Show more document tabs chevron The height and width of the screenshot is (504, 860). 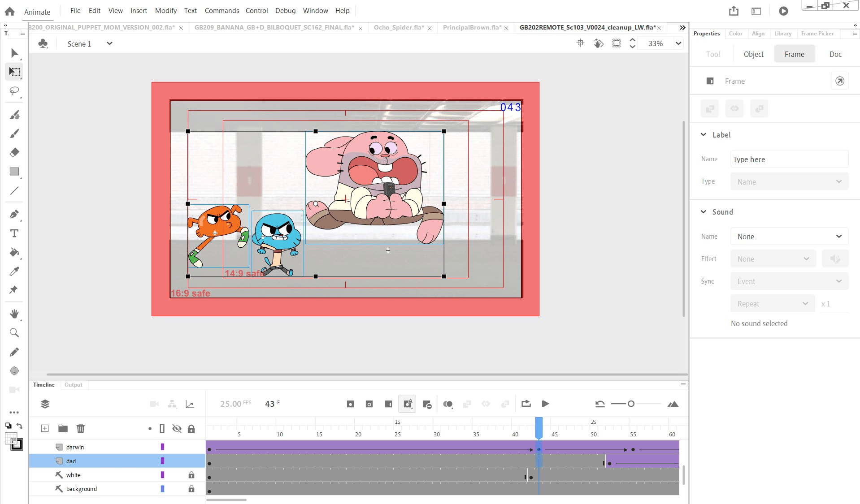682,27
